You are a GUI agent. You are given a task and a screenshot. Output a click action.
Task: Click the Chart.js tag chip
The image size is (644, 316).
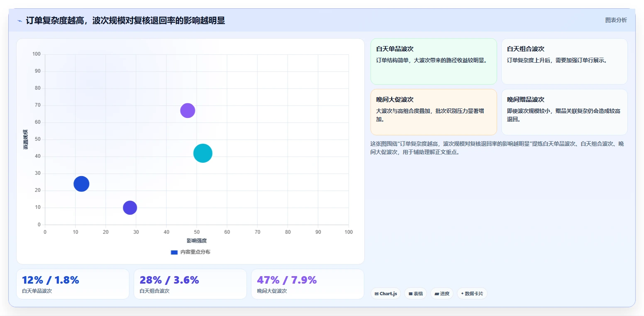[385, 294]
